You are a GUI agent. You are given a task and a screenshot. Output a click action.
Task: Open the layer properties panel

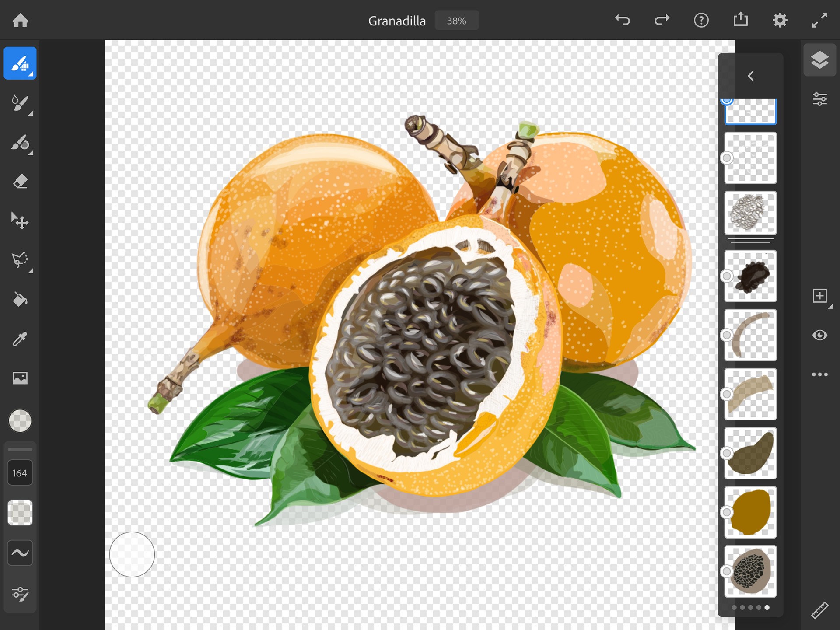pos(819,99)
